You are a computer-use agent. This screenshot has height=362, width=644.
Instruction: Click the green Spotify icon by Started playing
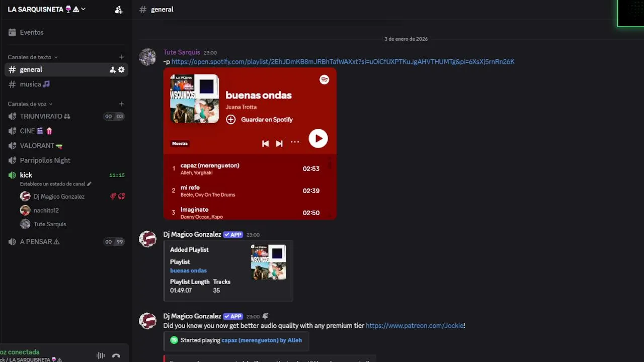point(174,340)
